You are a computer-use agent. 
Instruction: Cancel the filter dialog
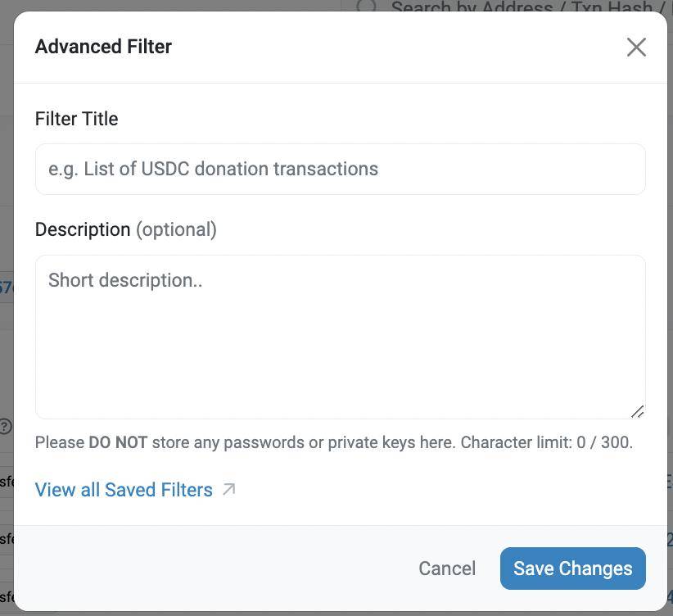[x=447, y=568]
